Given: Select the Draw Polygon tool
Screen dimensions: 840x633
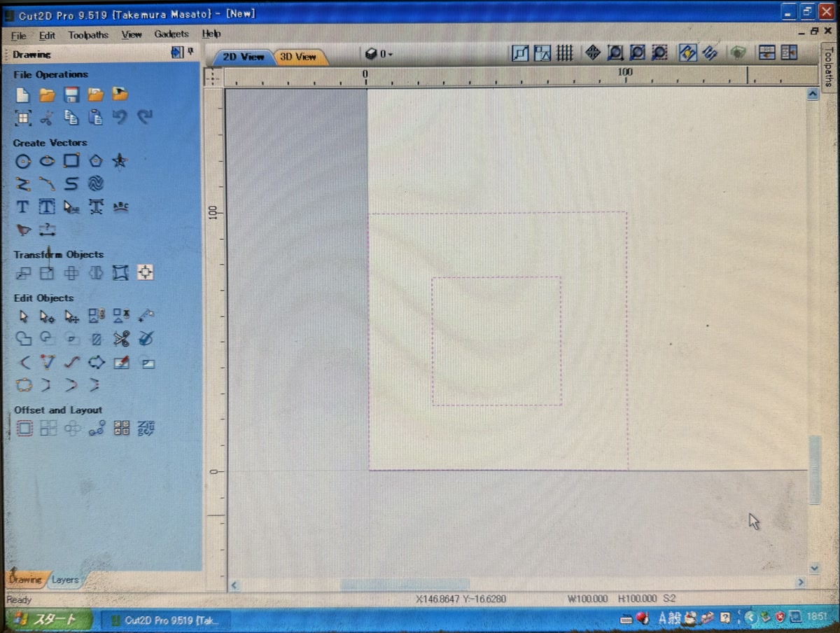Looking at the screenshot, I should 96,162.
